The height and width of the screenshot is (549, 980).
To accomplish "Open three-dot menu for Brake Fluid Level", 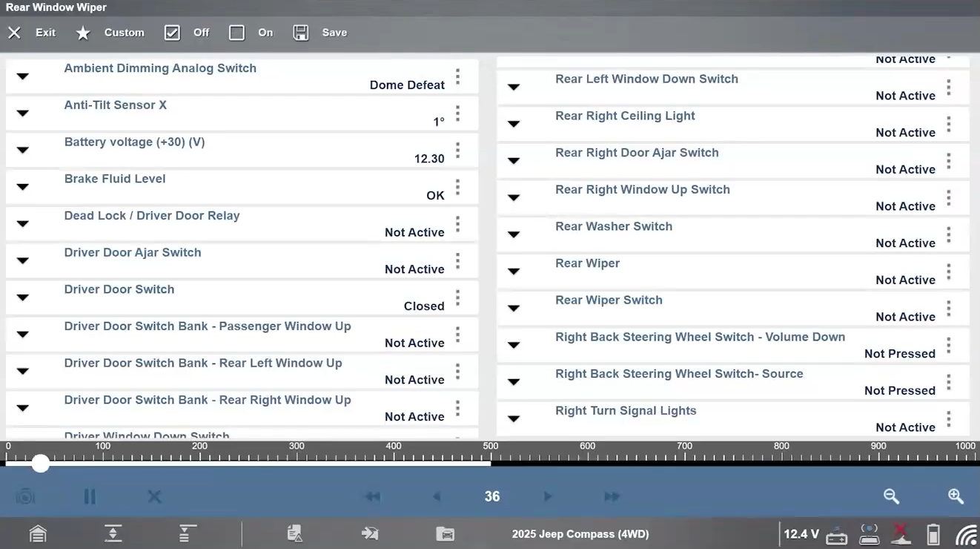I will [457, 186].
